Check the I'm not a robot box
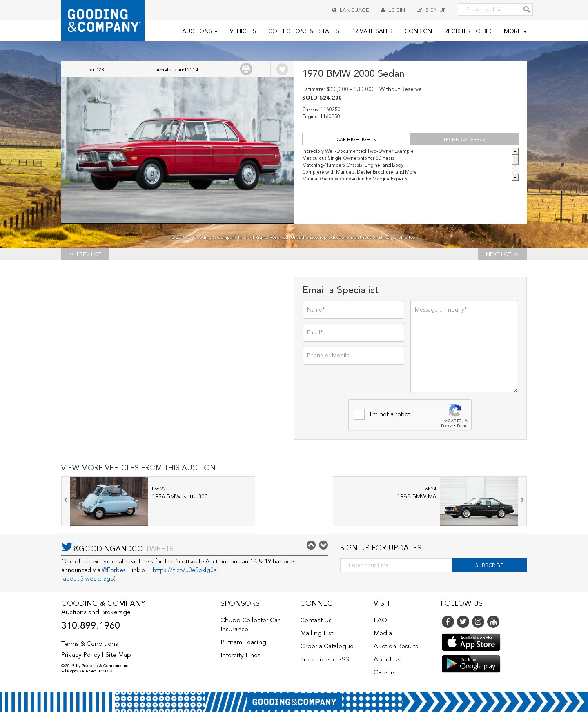 coord(359,414)
